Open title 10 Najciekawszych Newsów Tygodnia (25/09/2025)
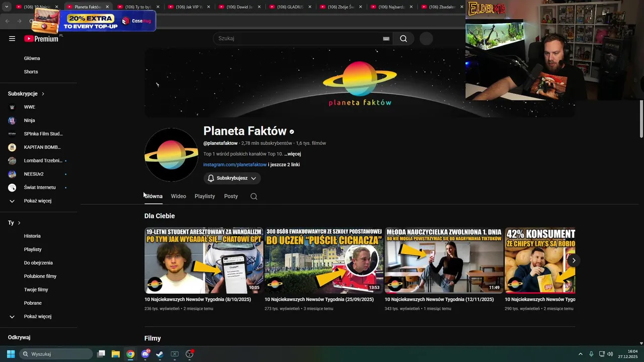Viewport: 644px width, 362px height. (x=319, y=300)
